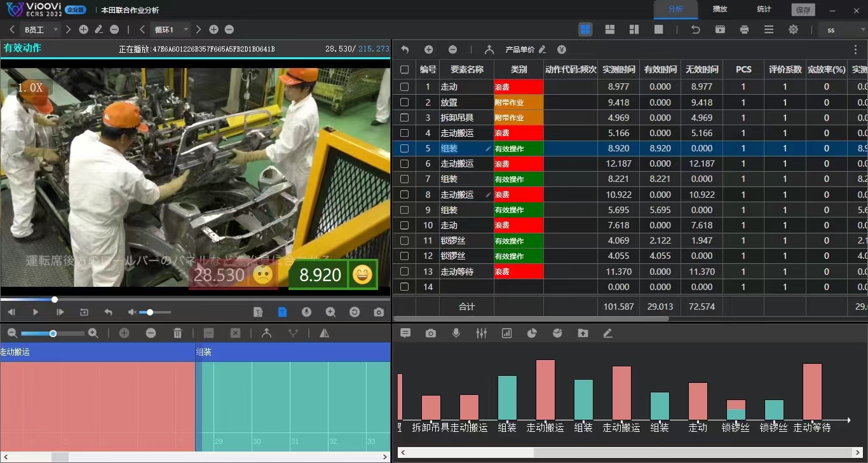Remove current cycle with minus icon
868x463 pixels.
(229, 30)
